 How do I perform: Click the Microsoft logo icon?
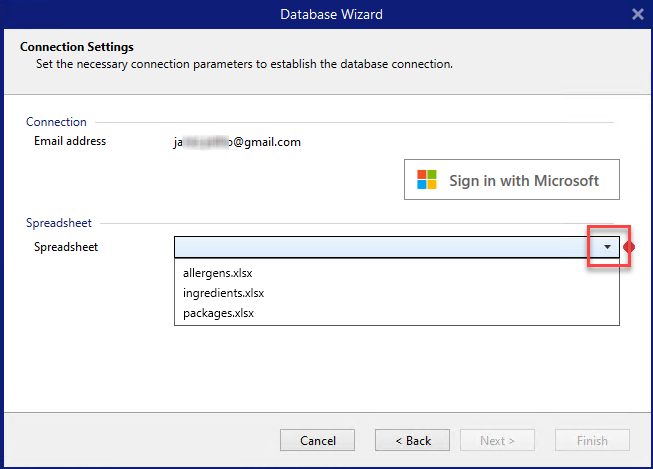pyautogui.click(x=427, y=180)
